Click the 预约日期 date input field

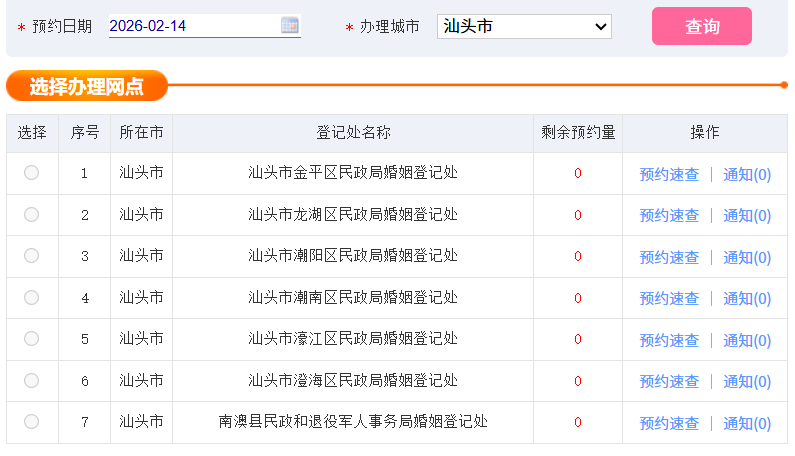pos(204,26)
